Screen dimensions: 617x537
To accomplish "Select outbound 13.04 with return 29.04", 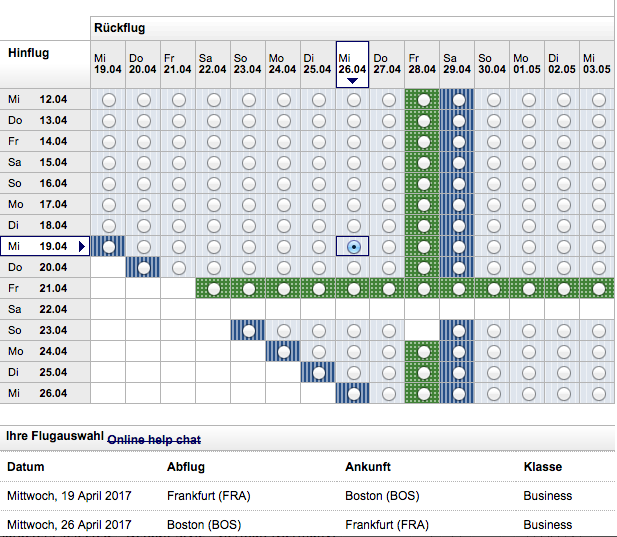I will point(459,121).
